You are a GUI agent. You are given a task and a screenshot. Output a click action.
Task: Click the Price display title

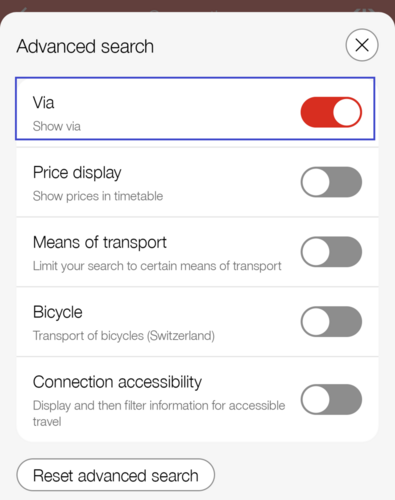point(77,173)
